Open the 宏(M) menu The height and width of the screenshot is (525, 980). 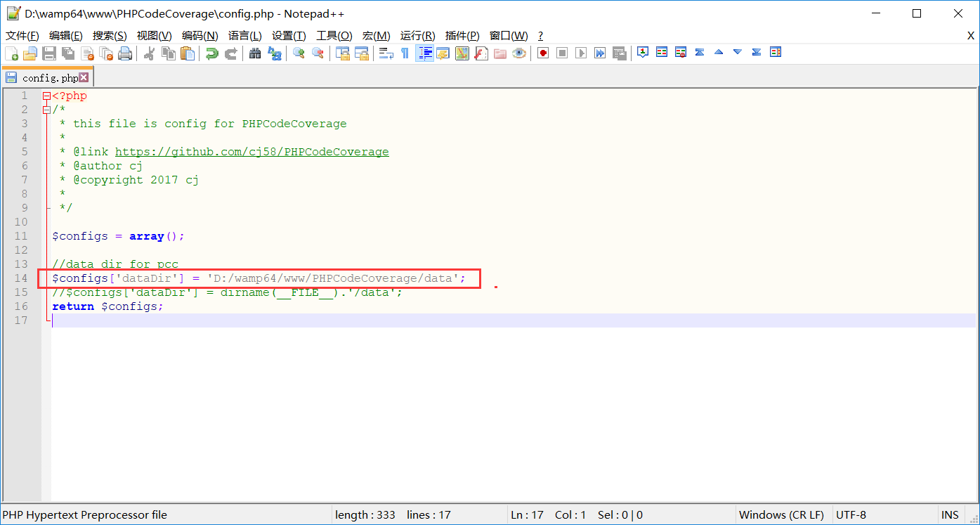377,36
